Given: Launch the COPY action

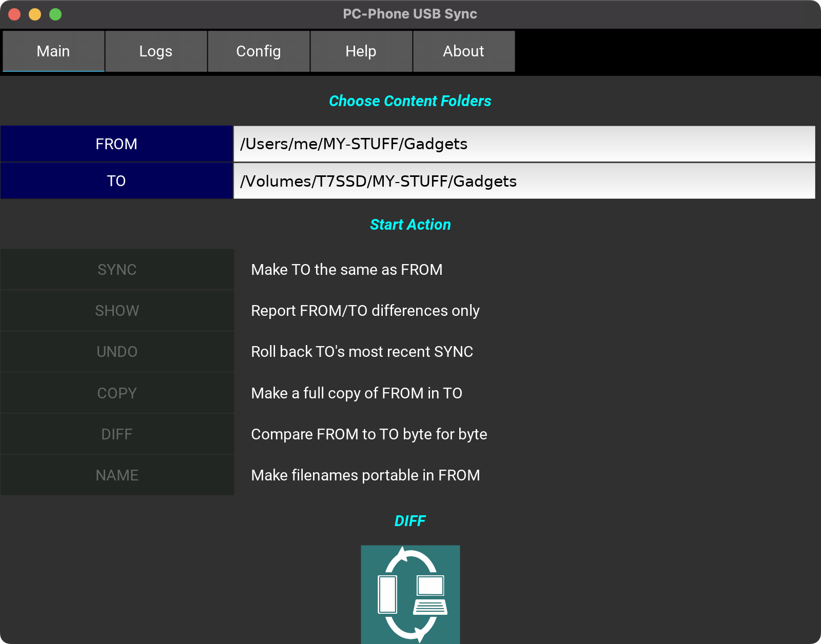Looking at the screenshot, I should (x=117, y=393).
